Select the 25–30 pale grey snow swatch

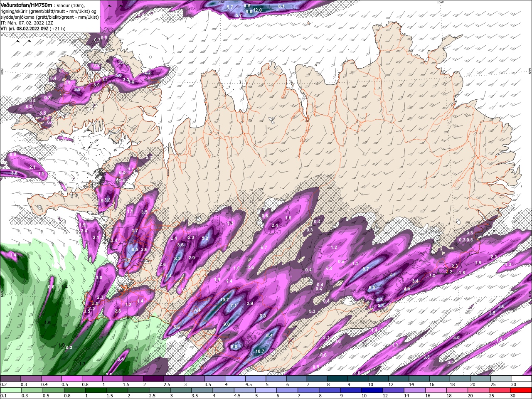pos(501,379)
